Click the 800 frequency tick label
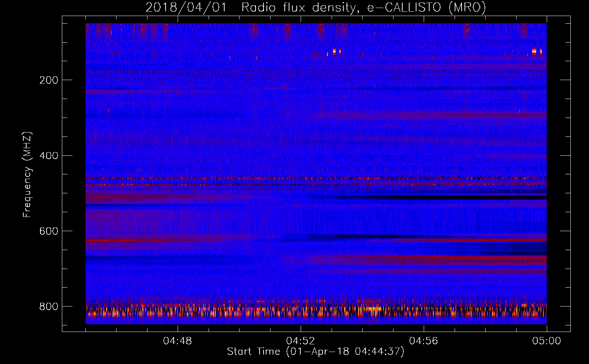 click(49, 306)
